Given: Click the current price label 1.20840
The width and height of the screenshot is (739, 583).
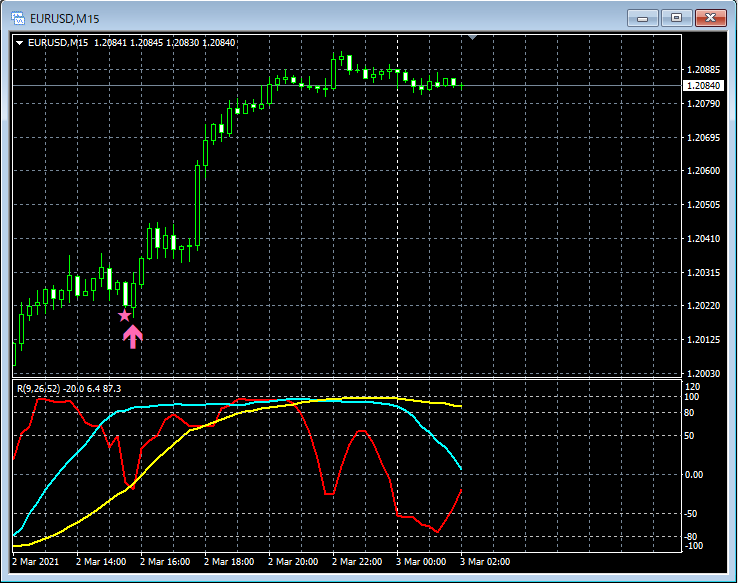Looking at the screenshot, I should pos(703,85).
